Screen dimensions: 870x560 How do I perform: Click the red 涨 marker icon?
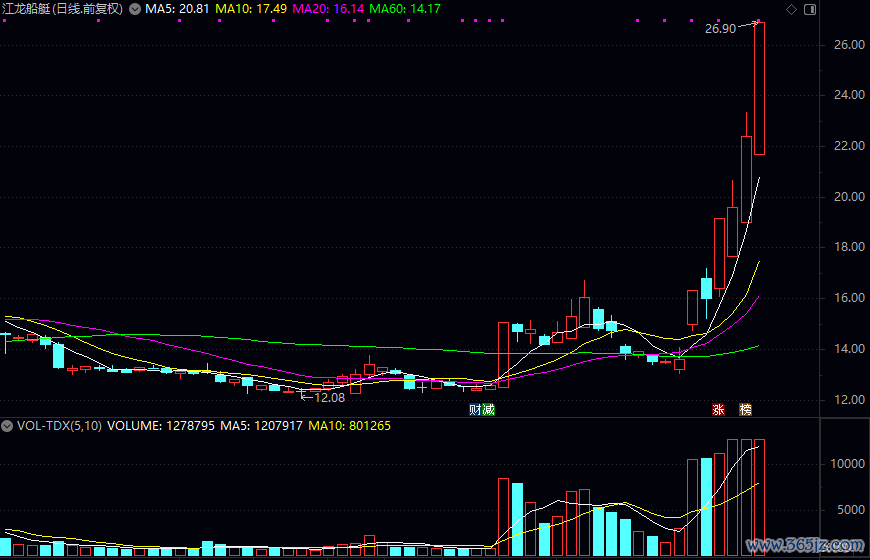pyautogui.click(x=718, y=410)
